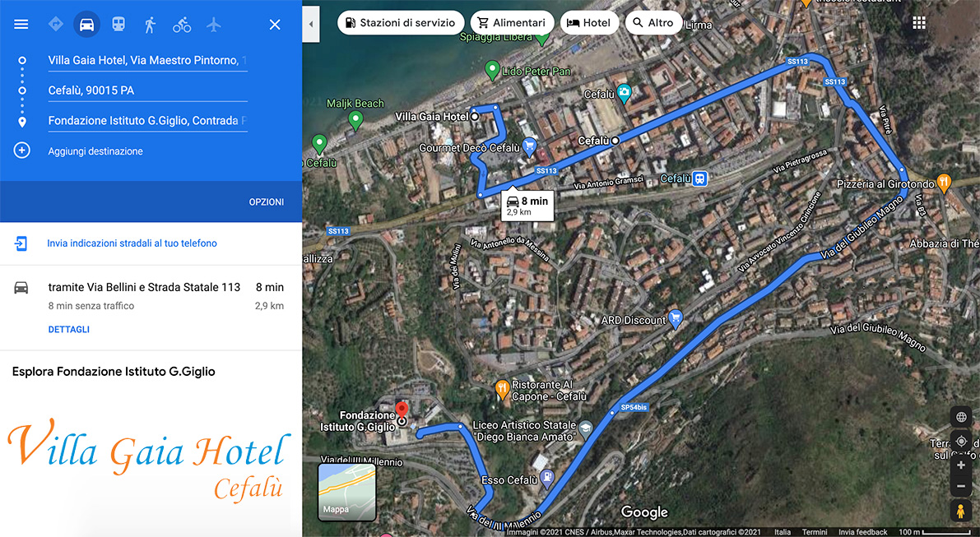
Task: Edit the Villa Gaia Hotel origin field
Action: (x=147, y=61)
